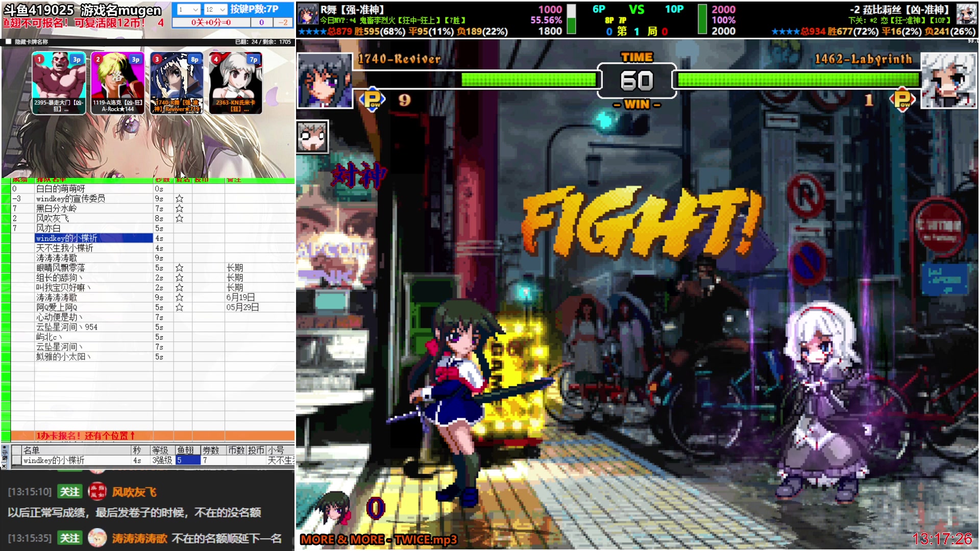Click the star icon for 黑白分水岭
The height and width of the screenshot is (551, 980).
point(179,208)
